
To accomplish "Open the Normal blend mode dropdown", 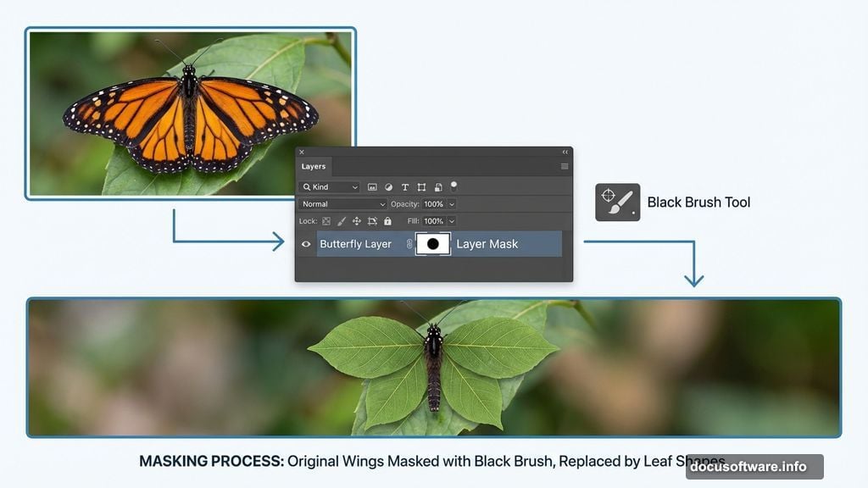I will point(342,204).
